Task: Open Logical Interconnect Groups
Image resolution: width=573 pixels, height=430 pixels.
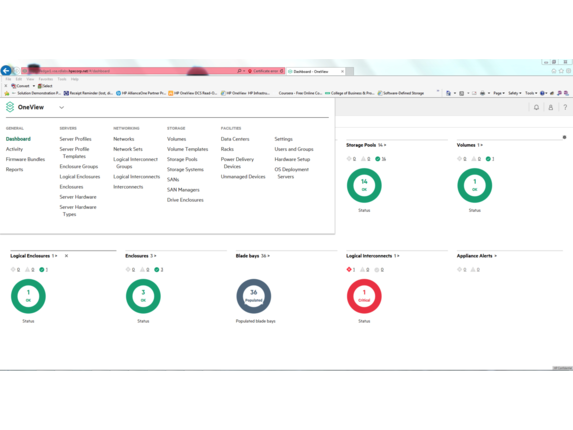Action: coord(136,163)
